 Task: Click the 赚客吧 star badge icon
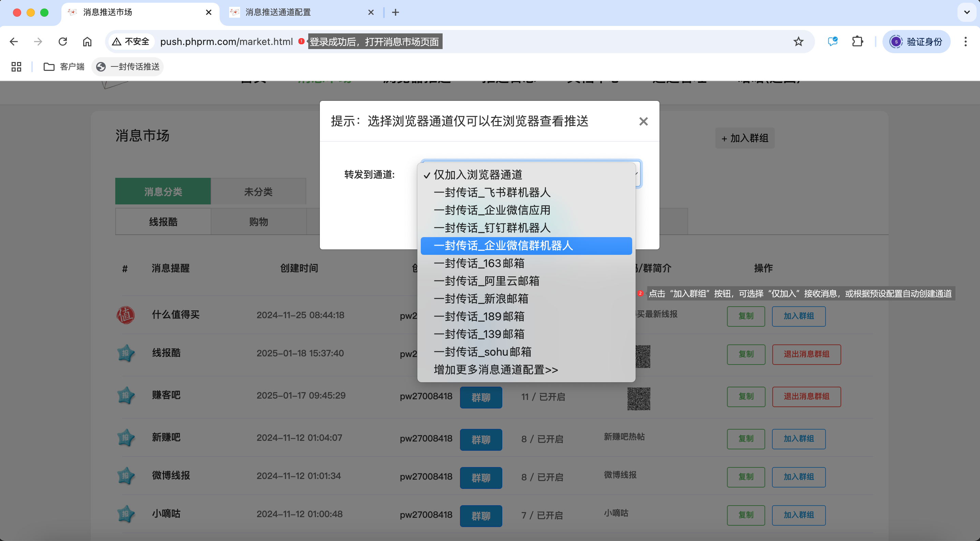(x=125, y=396)
